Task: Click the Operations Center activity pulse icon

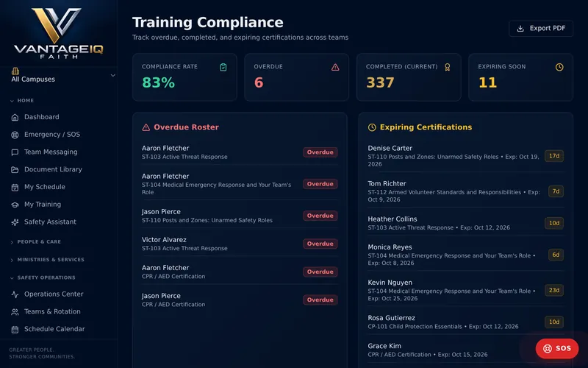Action: coord(15,294)
